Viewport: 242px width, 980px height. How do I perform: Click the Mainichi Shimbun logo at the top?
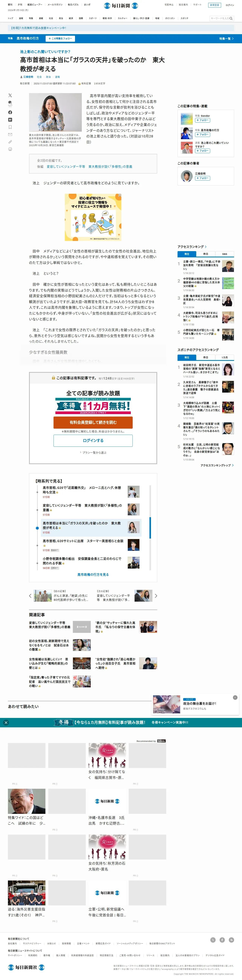click(121, 6)
